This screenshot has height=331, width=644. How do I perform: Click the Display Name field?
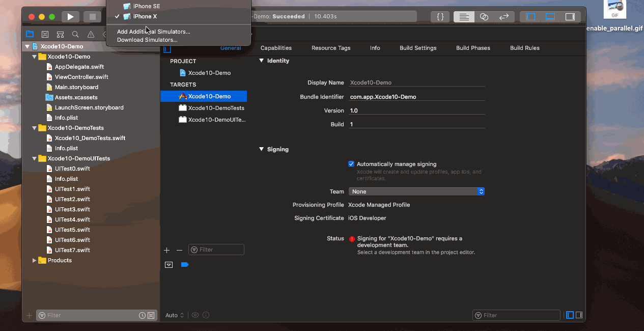click(416, 82)
